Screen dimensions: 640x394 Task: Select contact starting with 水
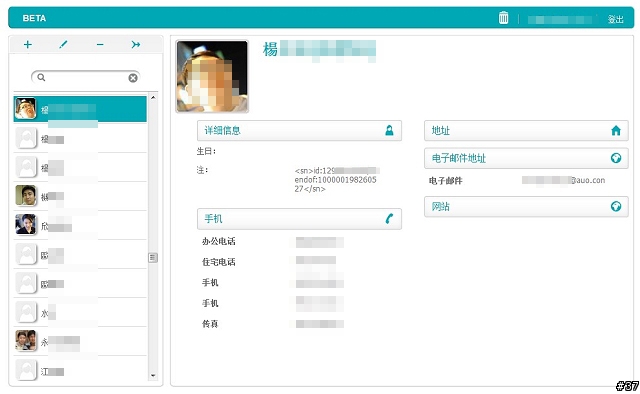80,312
